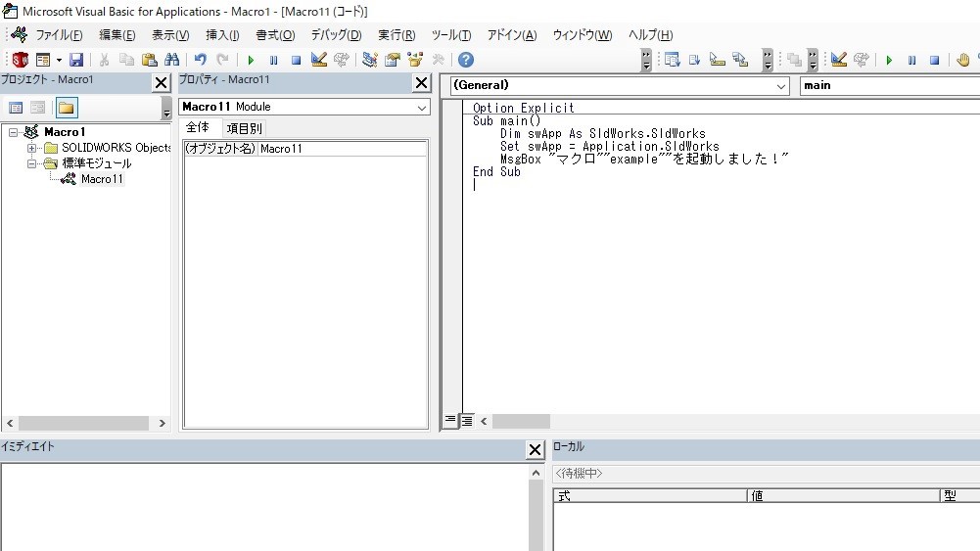Open the Object Browser icon
This screenshot has height=551, width=980.
point(415,60)
